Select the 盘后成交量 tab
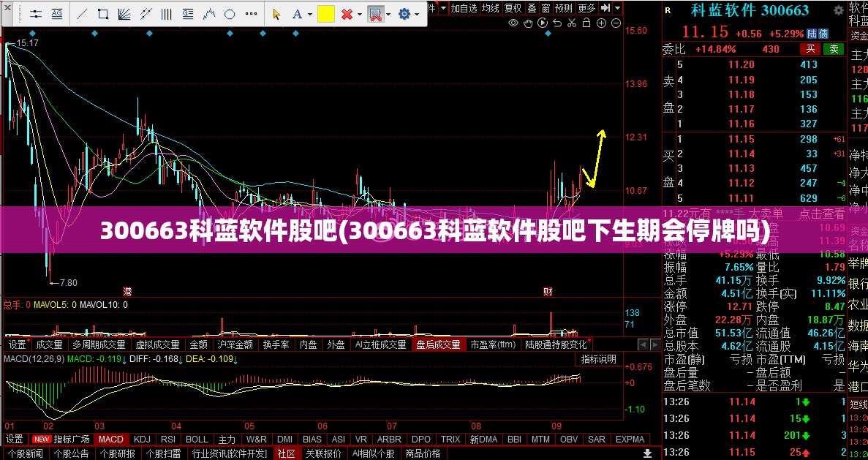 [439, 344]
